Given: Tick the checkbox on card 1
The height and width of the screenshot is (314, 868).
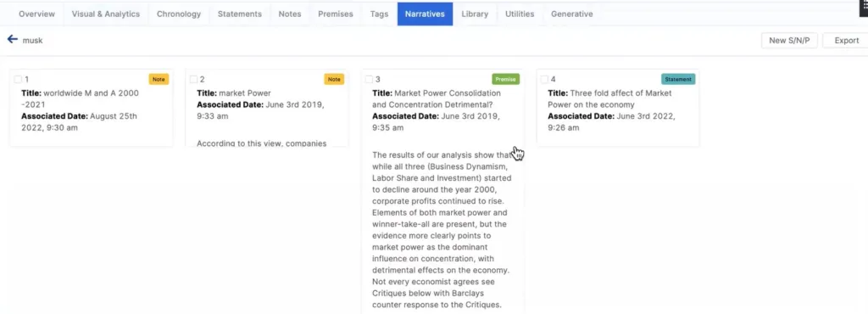Looking at the screenshot, I should point(18,79).
